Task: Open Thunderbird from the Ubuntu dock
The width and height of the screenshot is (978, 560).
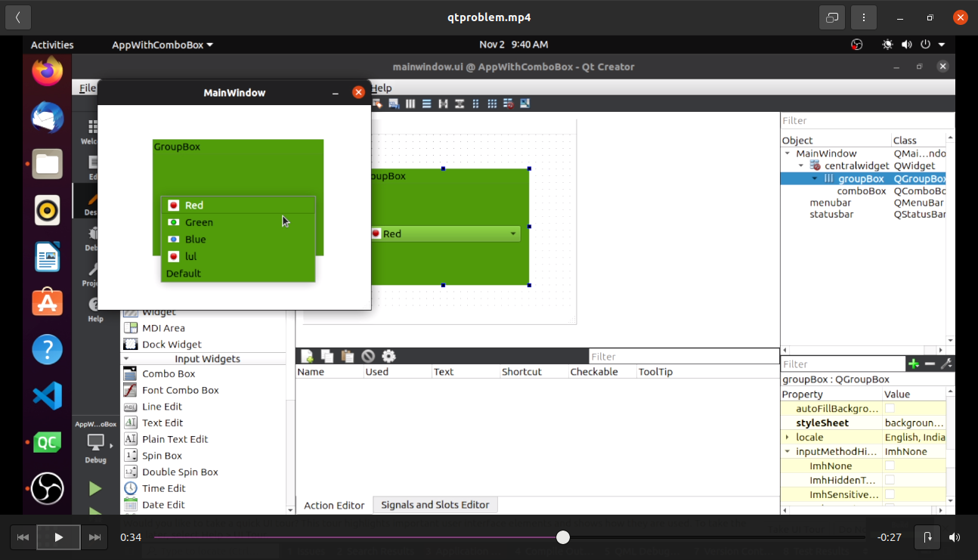Action: point(47,118)
